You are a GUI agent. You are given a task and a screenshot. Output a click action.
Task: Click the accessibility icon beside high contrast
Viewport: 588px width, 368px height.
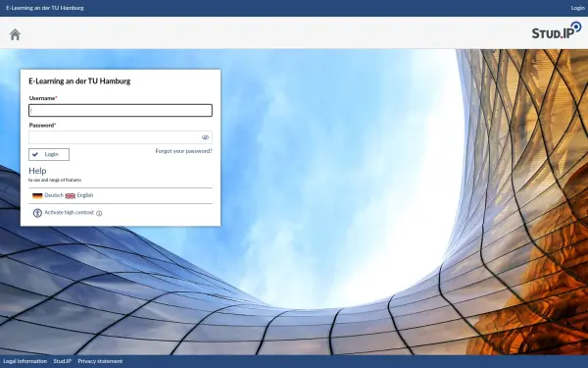click(37, 213)
